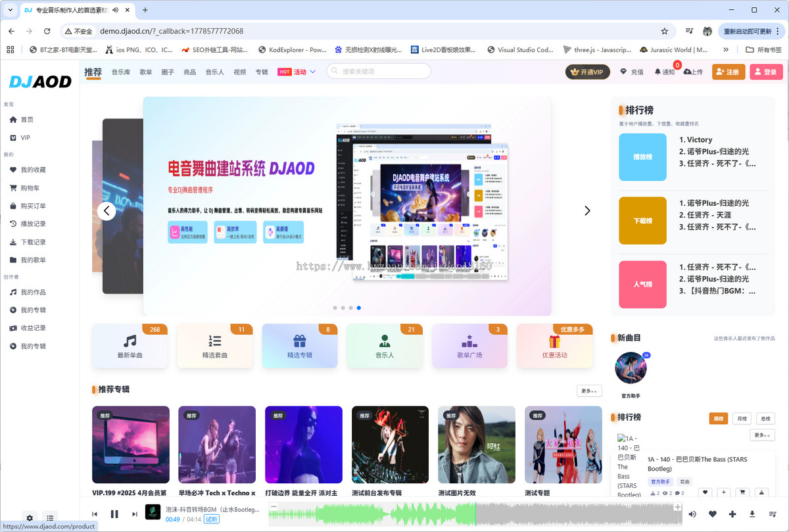Zoom in waveform with plus icon

[678, 506]
